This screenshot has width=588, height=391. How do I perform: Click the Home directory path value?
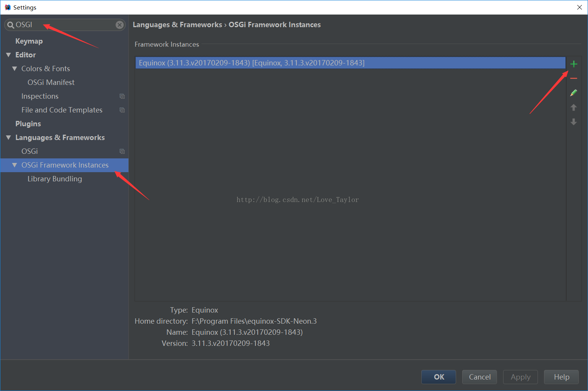click(x=254, y=321)
